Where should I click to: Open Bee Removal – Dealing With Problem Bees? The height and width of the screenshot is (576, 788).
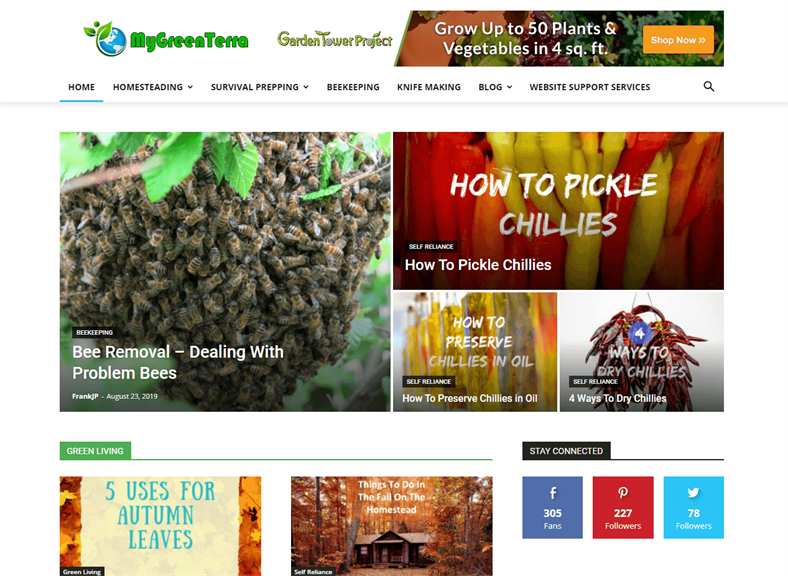pos(178,362)
